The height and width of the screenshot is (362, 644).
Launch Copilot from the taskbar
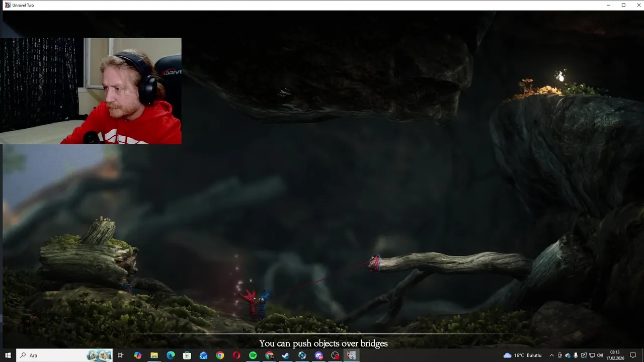point(137,355)
